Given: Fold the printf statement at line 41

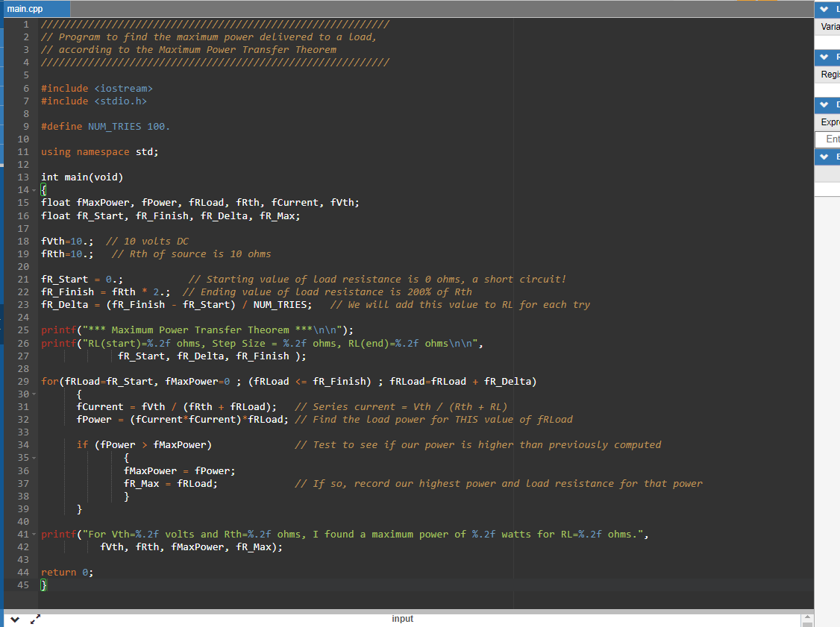Looking at the screenshot, I should pyautogui.click(x=35, y=534).
